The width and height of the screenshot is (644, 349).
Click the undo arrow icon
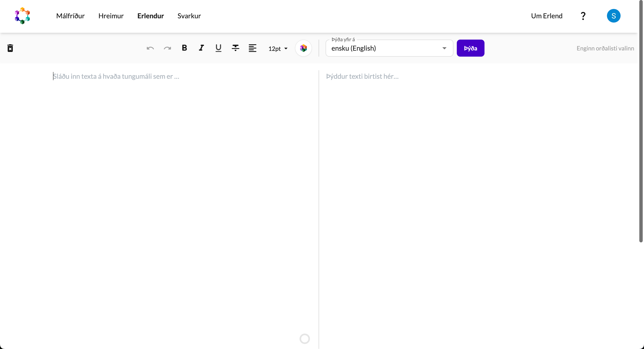tap(150, 48)
